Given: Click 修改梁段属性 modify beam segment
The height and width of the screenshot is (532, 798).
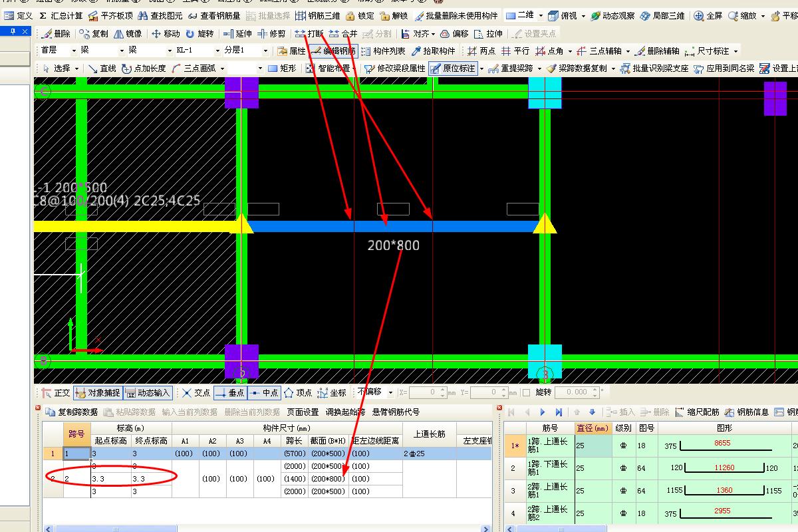Looking at the screenshot, I should pos(394,68).
